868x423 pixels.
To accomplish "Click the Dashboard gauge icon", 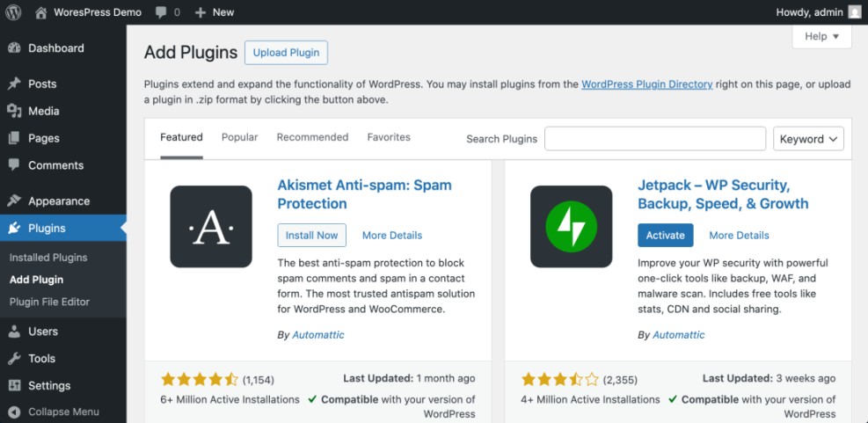I will coord(14,48).
